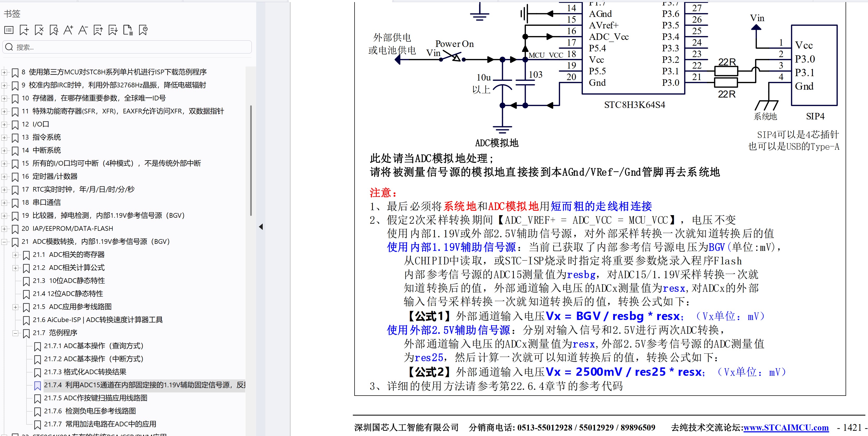
Task: Expand 21.2 ADC相关计算公式 subtree
Action: (x=15, y=268)
